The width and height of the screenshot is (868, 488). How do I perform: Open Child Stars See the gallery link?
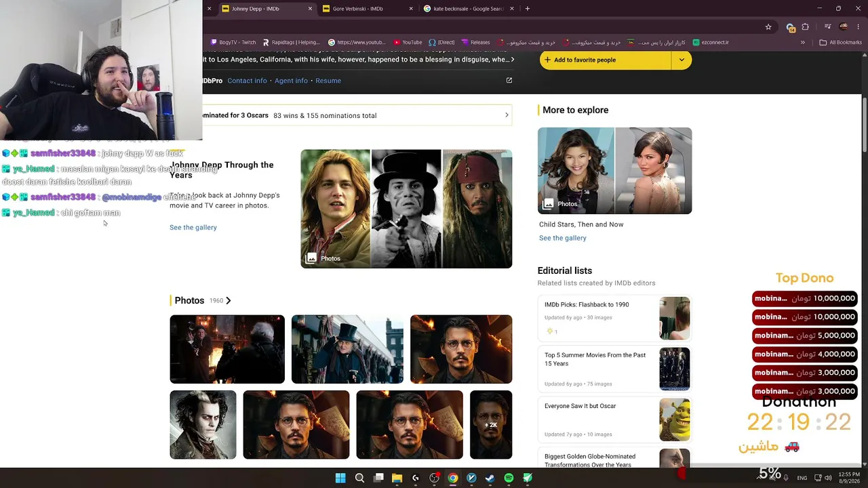pyautogui.click(x=563, y=238)
